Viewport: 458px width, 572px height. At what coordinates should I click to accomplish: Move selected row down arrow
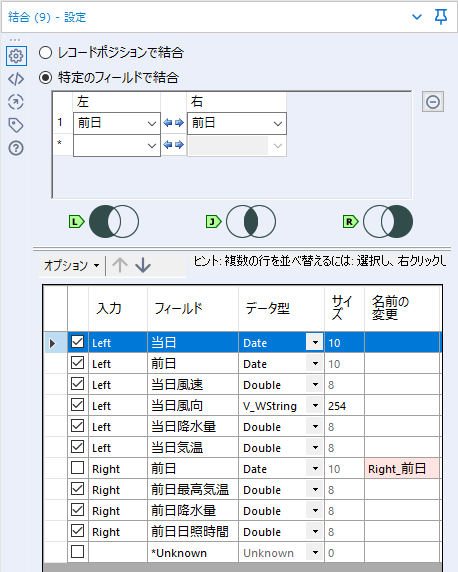point(143,265)
